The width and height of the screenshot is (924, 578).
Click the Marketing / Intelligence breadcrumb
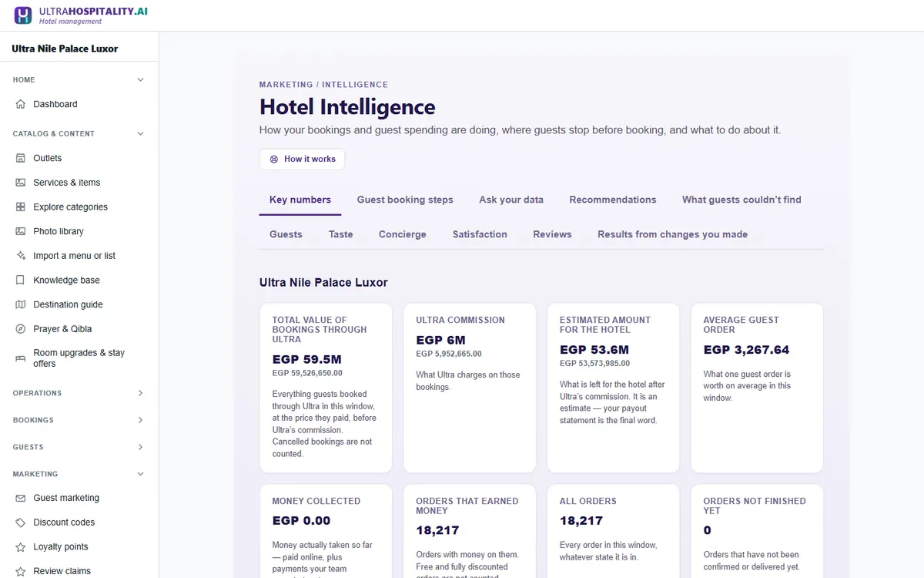323,85
